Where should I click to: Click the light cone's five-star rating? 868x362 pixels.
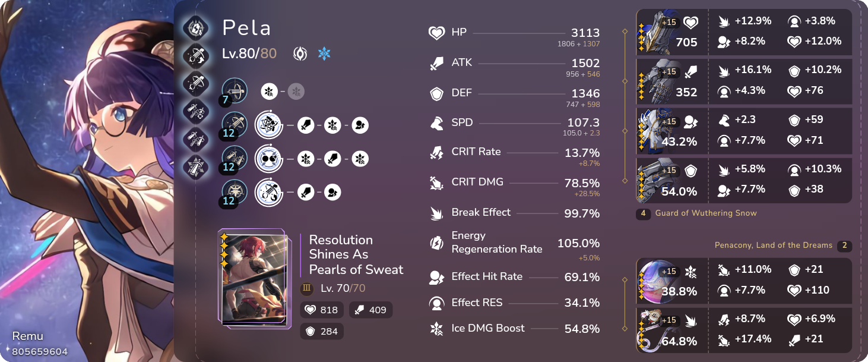click(223, 250)
